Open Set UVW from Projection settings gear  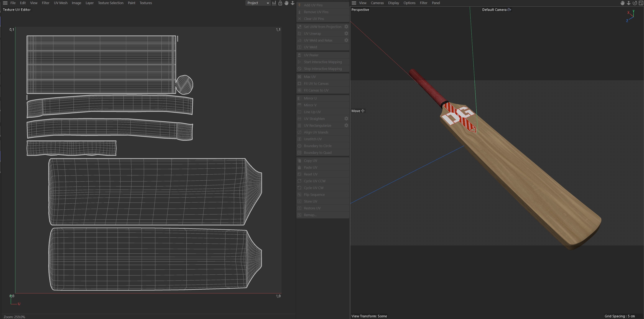tap(346, 27)
